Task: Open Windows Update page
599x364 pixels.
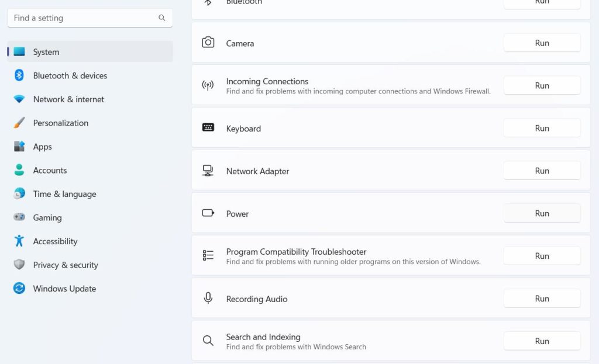Action: pos(90,288)
